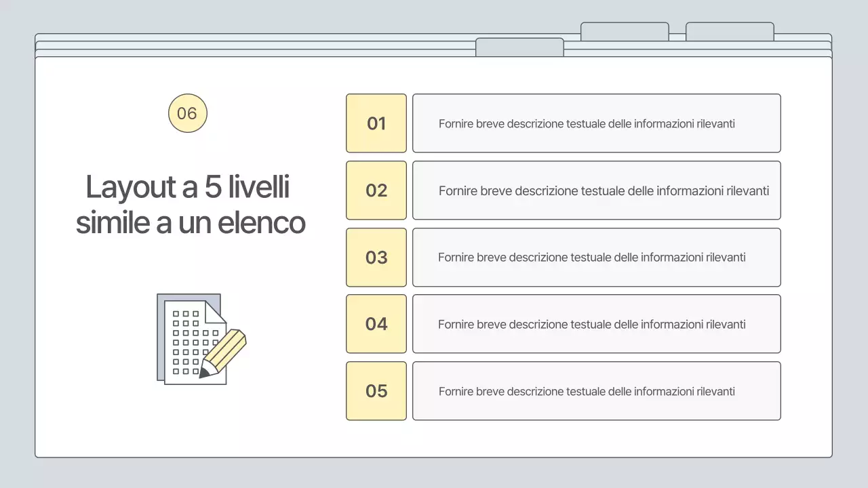Click the yellow circle around the 06 number
Screen dimensions: 868x488
[187, 113]
